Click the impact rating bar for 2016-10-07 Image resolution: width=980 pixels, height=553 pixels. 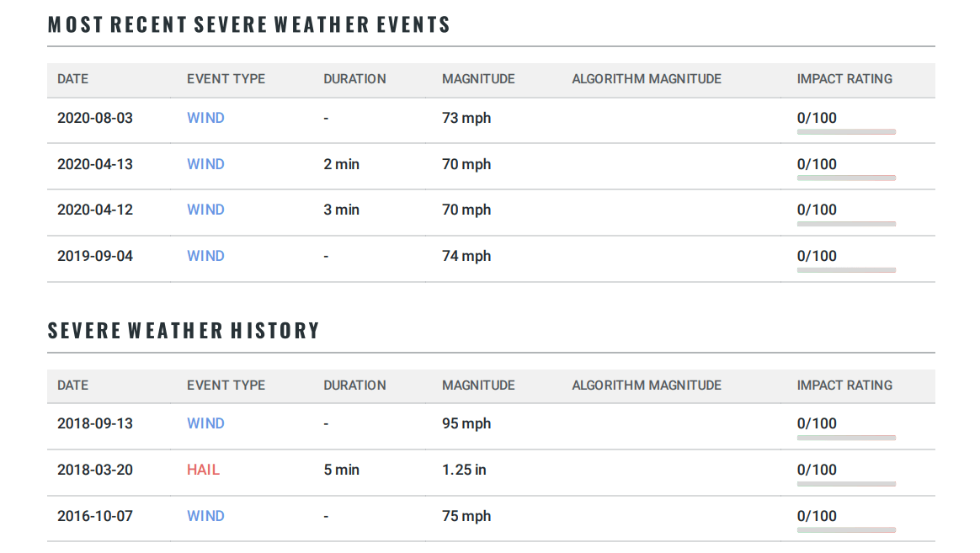tap(846, 530)
